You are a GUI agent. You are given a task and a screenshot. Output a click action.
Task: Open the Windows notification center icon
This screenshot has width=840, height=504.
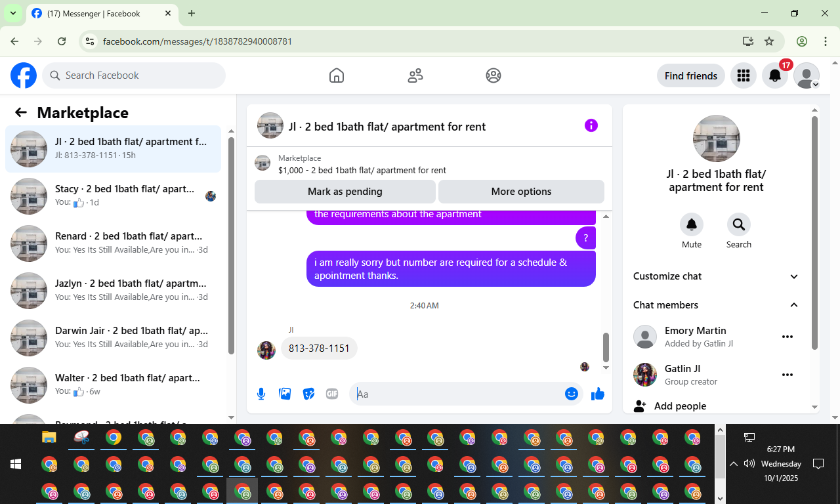[818, 464]
